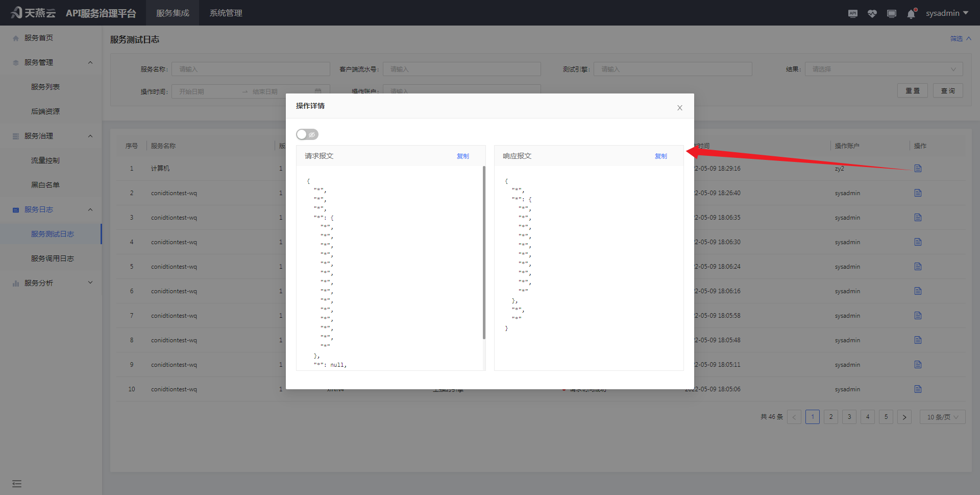Click 复制 to copy the 请求报文 content
The height and width of the screenshot is (495, 980).
coord(462,156)
